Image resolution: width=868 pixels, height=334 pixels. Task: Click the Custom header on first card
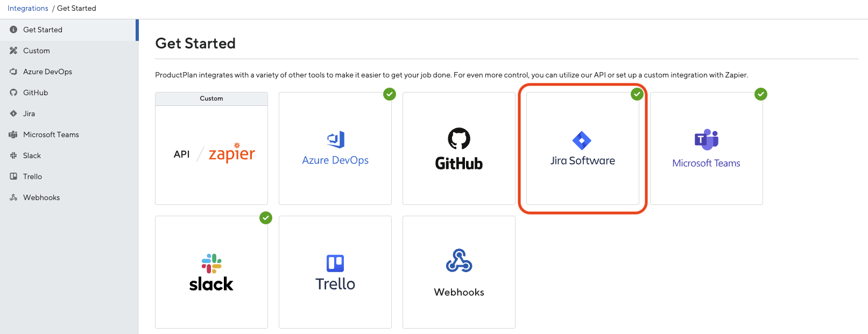click(211, 98)
